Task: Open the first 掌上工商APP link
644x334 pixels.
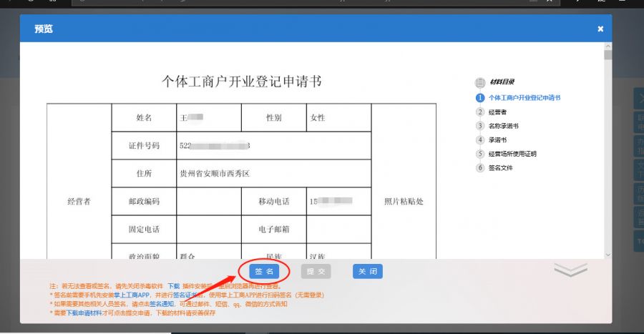Action: point(132,295)
